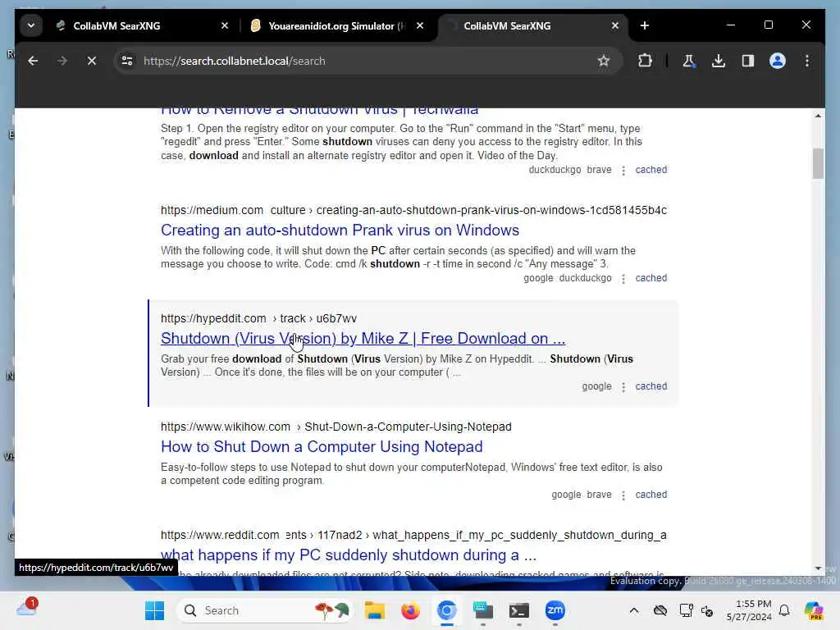Open the Windows Start menu
The height and width of the screenshot is (630, 840).
pos(155,610)
